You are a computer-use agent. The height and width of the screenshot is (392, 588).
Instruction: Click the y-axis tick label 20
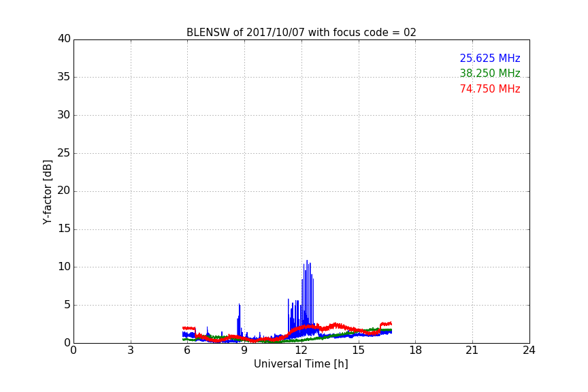(64, 191)
